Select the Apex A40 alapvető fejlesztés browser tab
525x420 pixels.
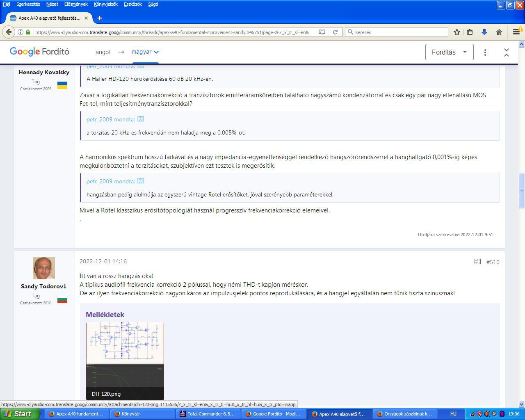(49, 18)
